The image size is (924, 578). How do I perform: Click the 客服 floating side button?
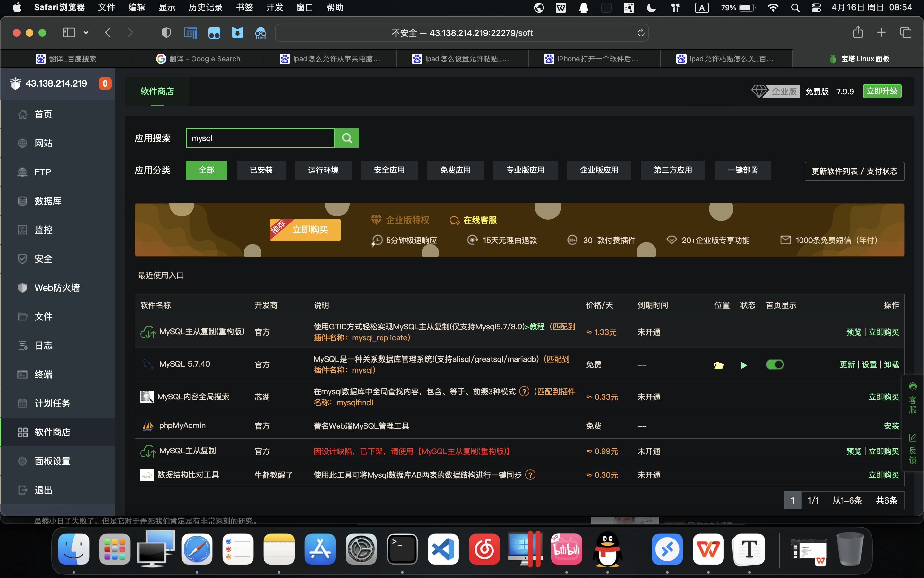tap(912, 398)
